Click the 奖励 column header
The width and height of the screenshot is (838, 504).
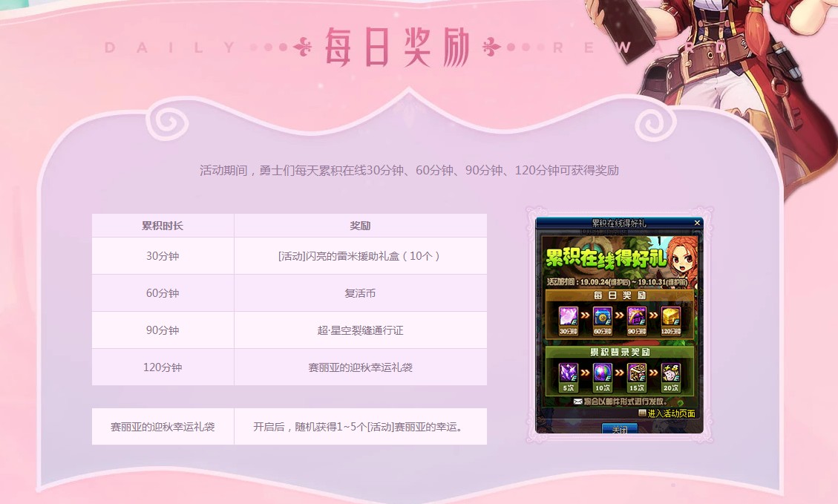pos(360,226)
